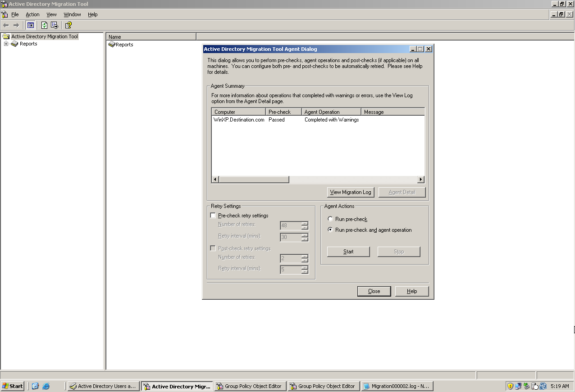Click the pre-check Retry interval field
Screen dimensions: 575x392
point(291,237)
